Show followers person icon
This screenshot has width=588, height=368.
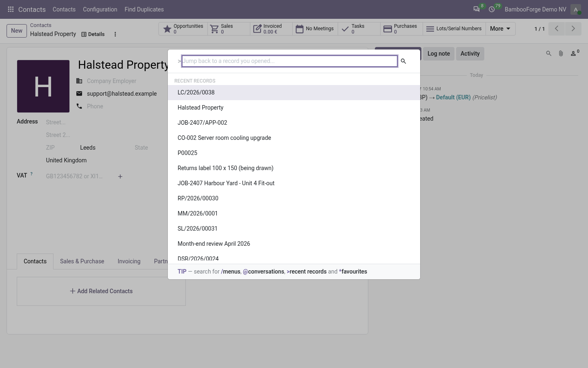(575, 53)
